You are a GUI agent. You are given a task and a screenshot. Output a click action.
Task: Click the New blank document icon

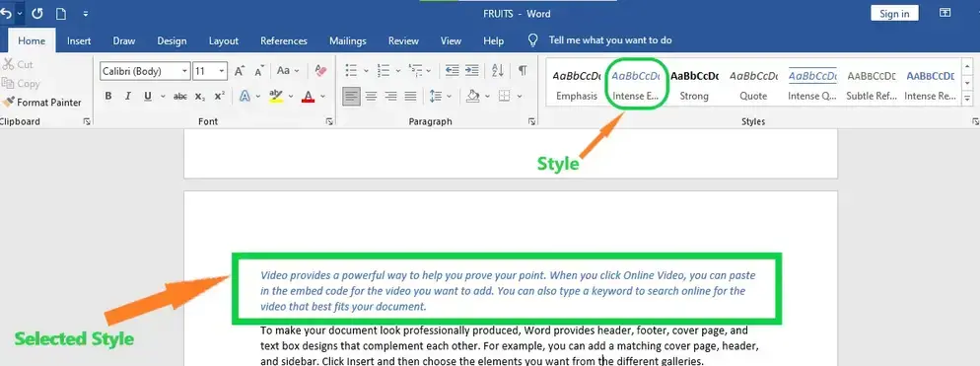point(60,13)
